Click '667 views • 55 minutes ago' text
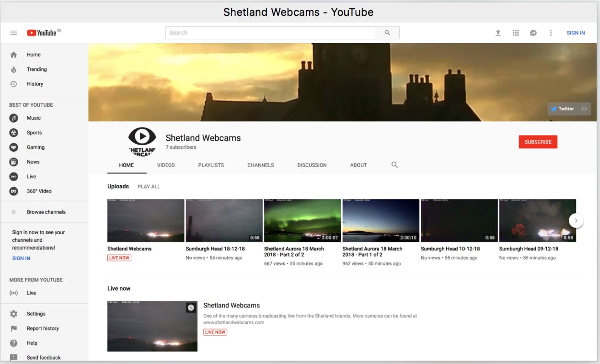Viewport: 600px width, 364px height. point(293,264)
